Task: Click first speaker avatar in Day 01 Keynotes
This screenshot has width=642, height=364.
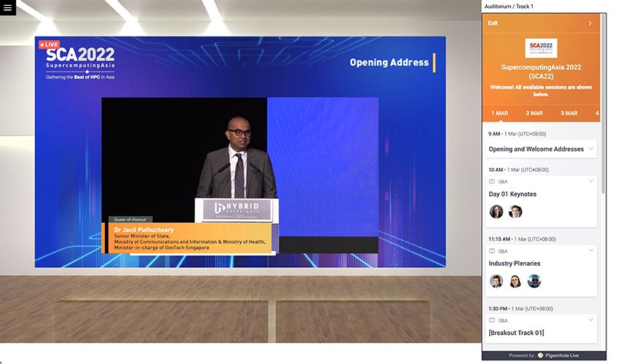Action: tap(496, 212)
